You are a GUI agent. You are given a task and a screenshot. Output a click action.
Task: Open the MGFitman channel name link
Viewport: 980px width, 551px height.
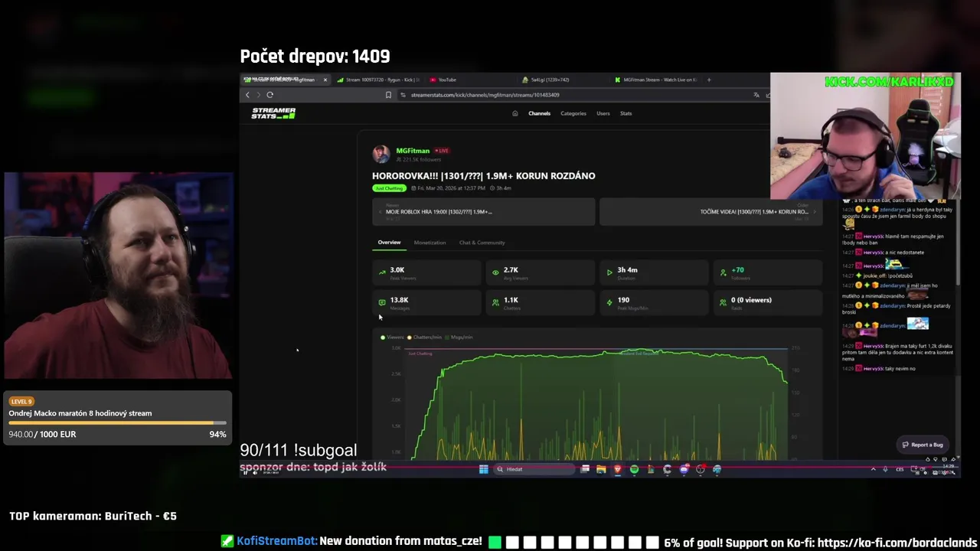pos(413,151)
